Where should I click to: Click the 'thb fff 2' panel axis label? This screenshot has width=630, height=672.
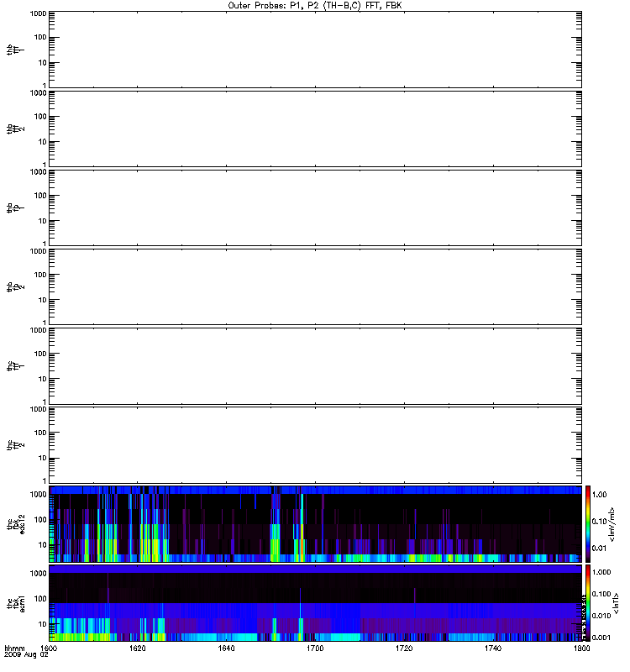[x=15, y=129]
